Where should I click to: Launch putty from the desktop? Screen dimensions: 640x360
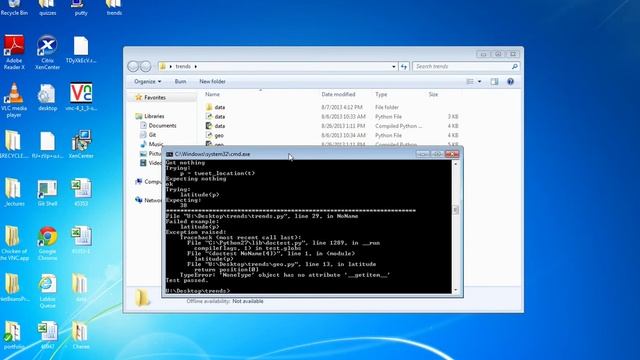point(81,7)
